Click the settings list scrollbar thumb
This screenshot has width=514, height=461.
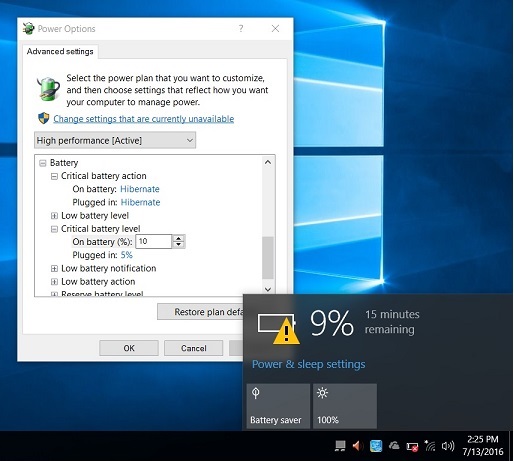click(x=268, y=257)
